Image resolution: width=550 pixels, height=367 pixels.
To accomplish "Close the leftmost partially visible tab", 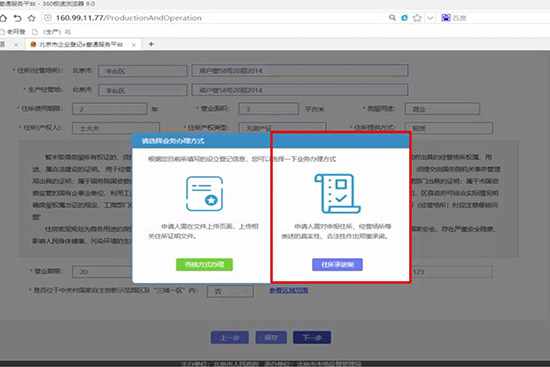I will pyautogui.click(x=16, y=45).
